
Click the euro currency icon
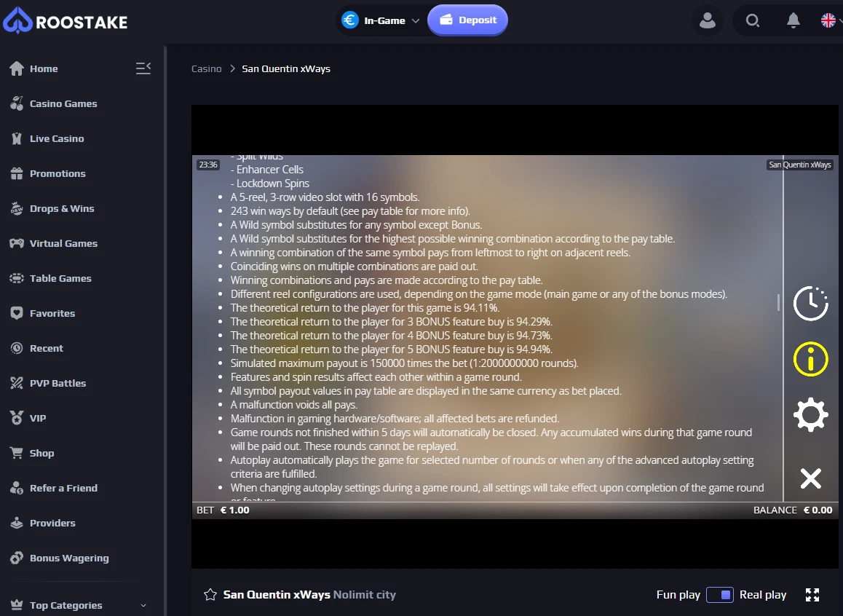click(x=350, y=20)
